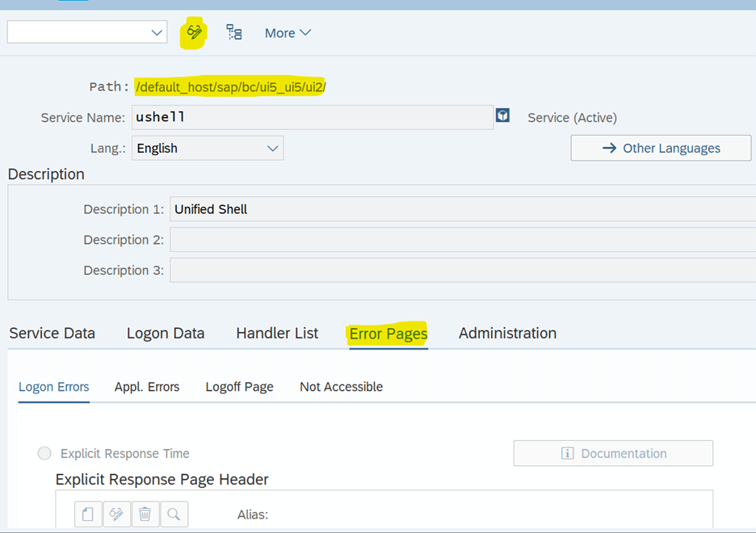Screen dimensions: 756x533
Task: Click the Alias: label
Action: [x=253, y=514]
